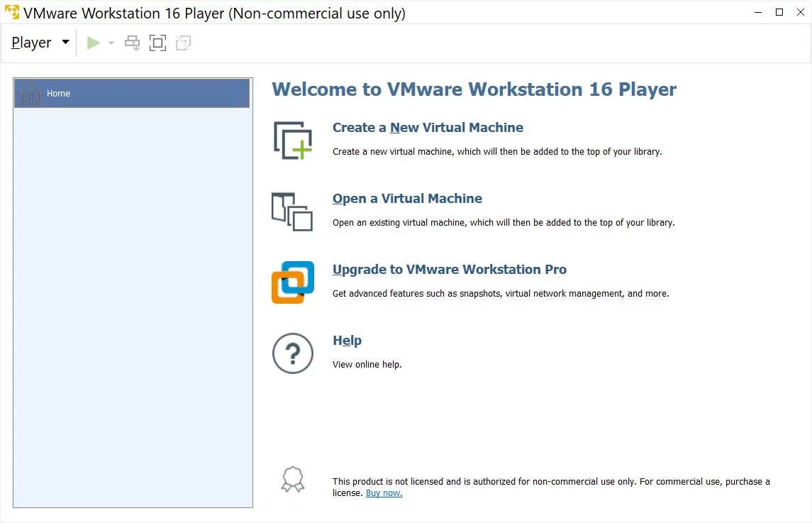Click the green Power On play icon
This screenshot has height=523, width=812.
pyautogui.click(x=93, y=43)
